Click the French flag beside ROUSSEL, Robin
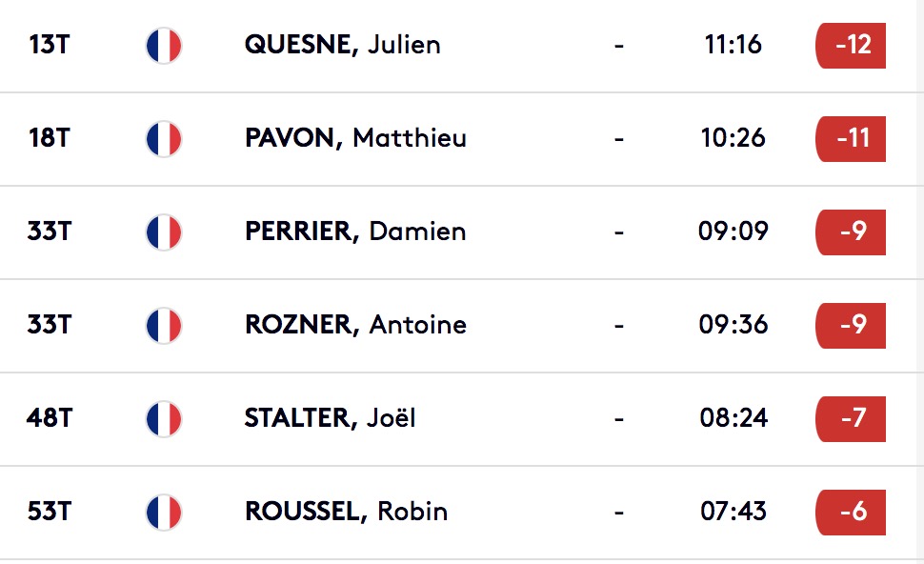This screenshot has width=924, height=564. 164,513
